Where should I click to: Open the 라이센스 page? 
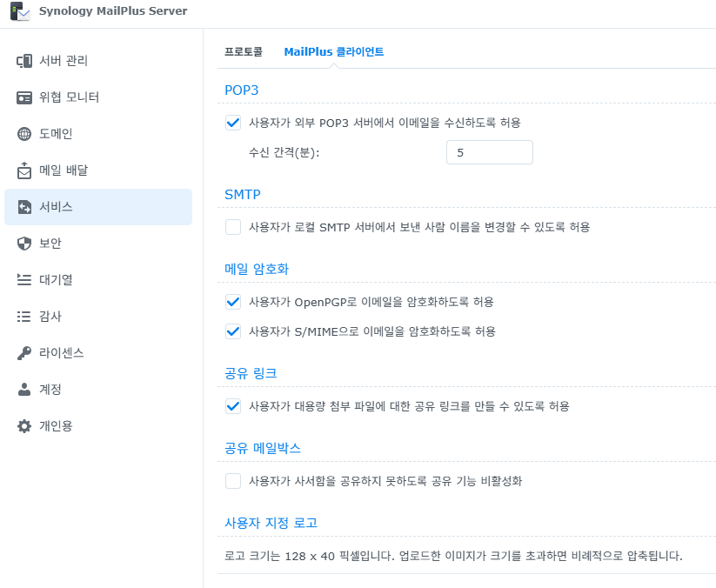[x=98, y=353]
